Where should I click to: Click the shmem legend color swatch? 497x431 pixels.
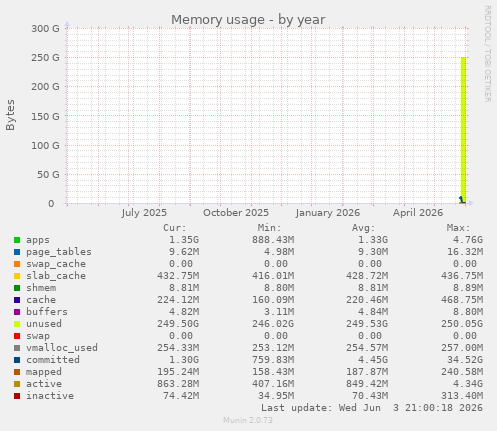coord(17,288)
